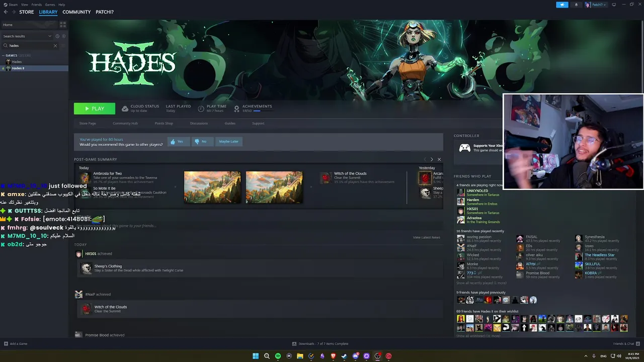644x362 pixels.
Task: Clear the hades search text
Action: tap(55, 46)
